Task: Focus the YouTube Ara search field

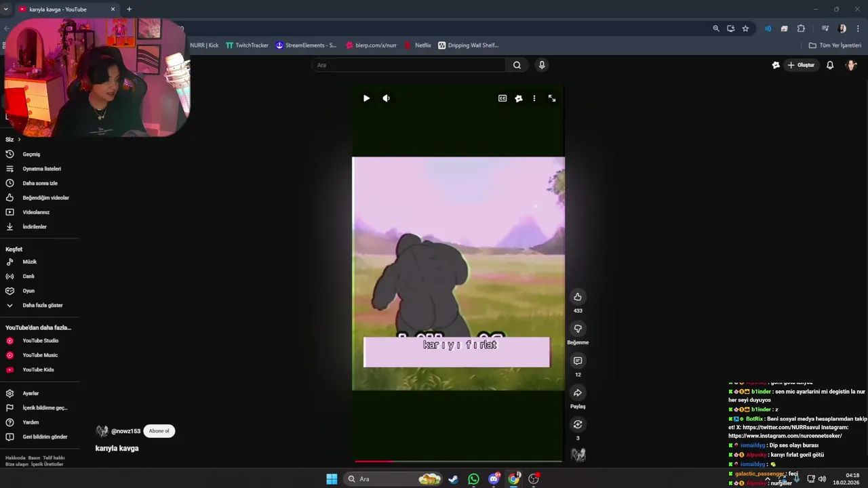Action: point(409,65)
